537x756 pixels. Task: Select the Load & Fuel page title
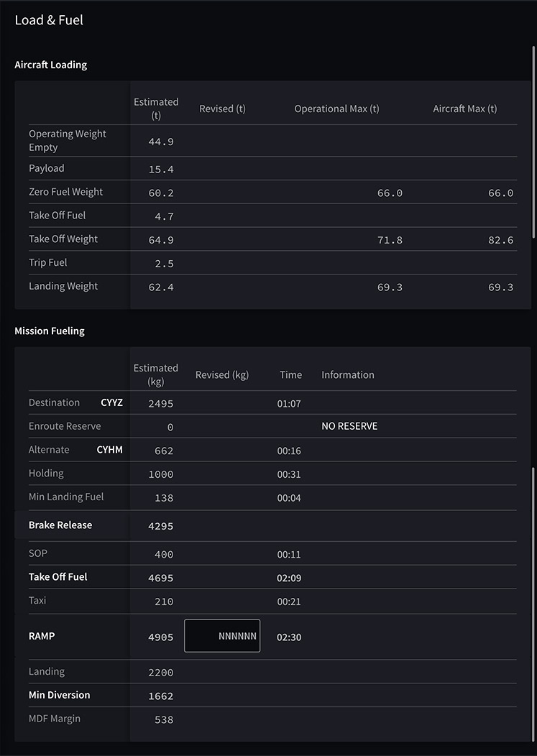pos(49,20)
